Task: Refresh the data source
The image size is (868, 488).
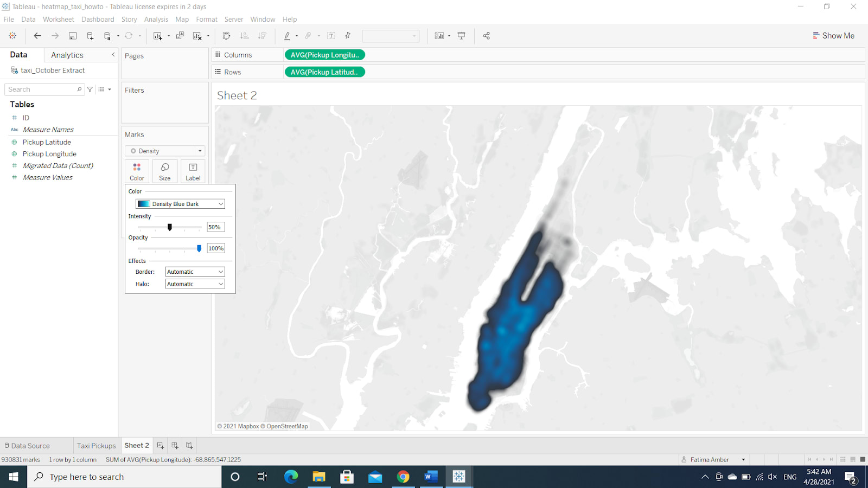Action: [x=129, y=36]
